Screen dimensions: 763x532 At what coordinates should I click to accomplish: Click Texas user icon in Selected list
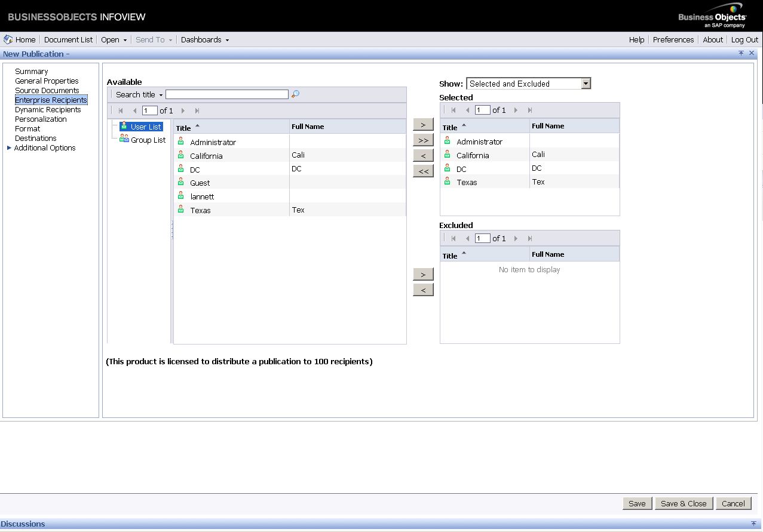[x=448, y=182]
